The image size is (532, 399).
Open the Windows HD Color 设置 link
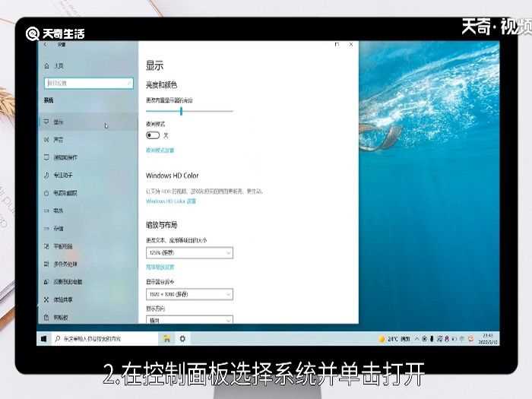point(171,201)
